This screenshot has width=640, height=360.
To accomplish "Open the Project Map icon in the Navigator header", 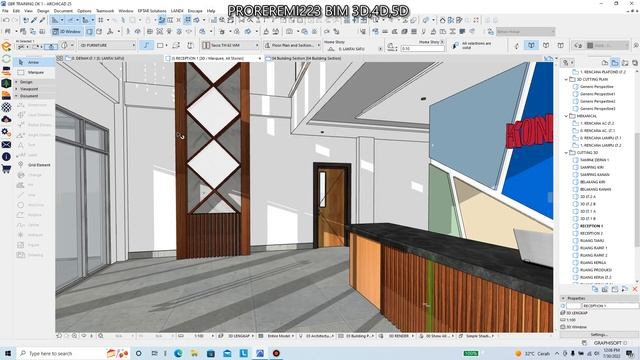I will pyautogui.click(x=605, y=62).
